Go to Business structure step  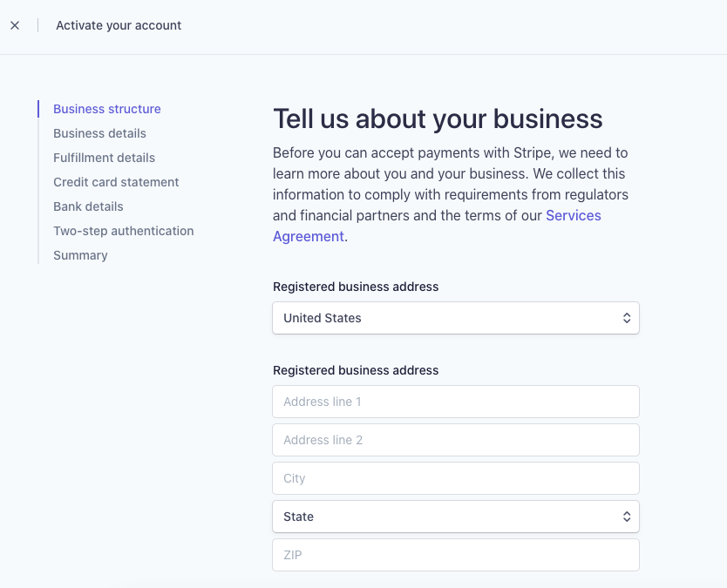point(107,109)
